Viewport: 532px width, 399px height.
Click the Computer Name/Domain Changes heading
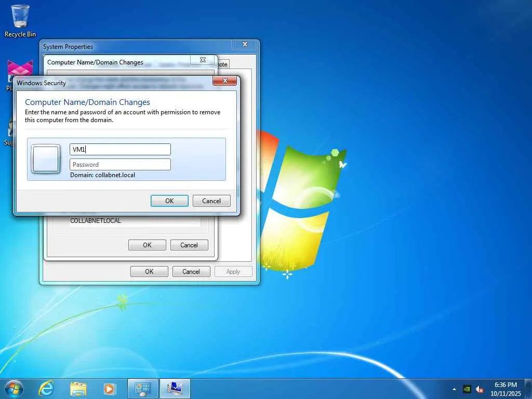click(x=87, y=102)
